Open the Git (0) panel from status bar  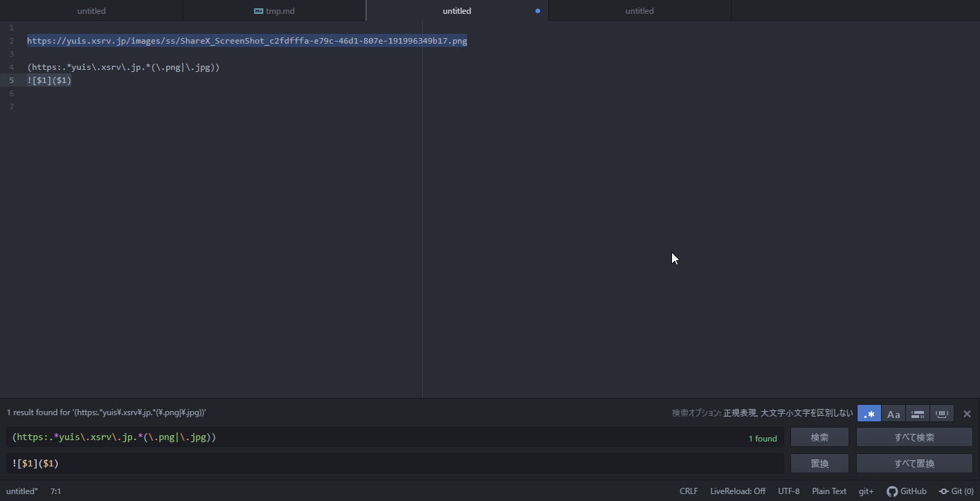click(956, 491)
